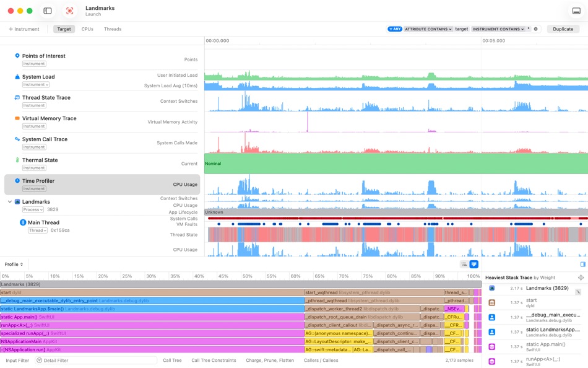588x368 pixels.
Task: Toggle the bottom detail pane icon
Action: click(x=576, y=11)
